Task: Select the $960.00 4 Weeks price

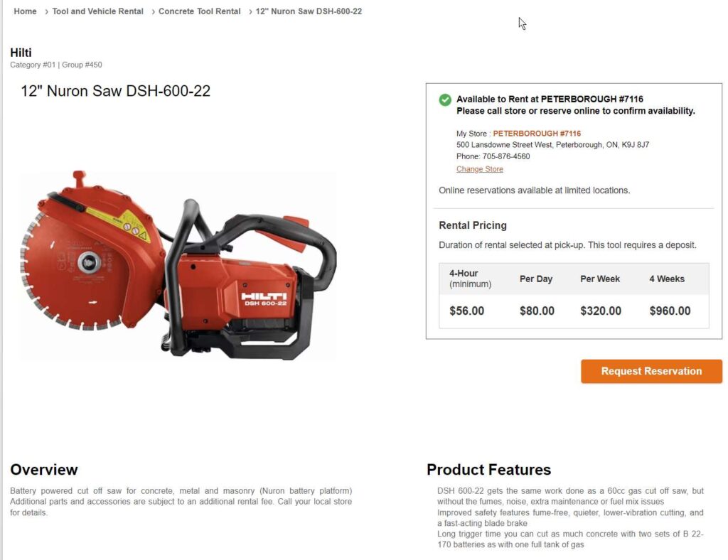Action: point(670,311)
